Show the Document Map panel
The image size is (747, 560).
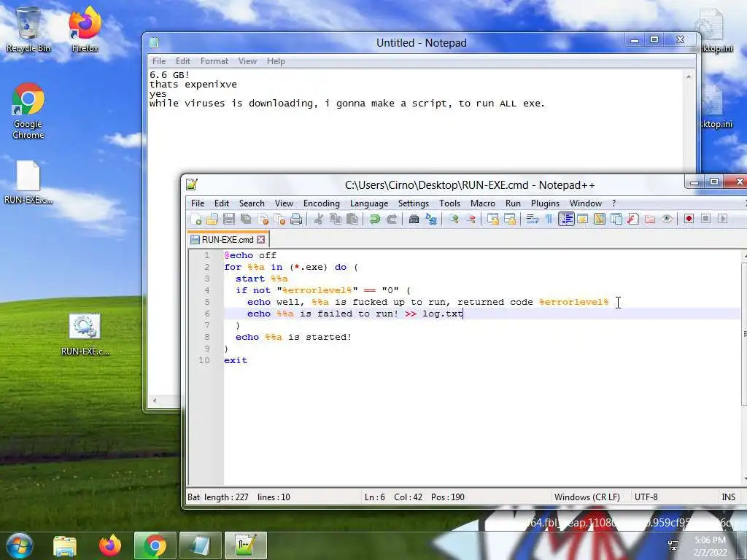click(600, 219)
